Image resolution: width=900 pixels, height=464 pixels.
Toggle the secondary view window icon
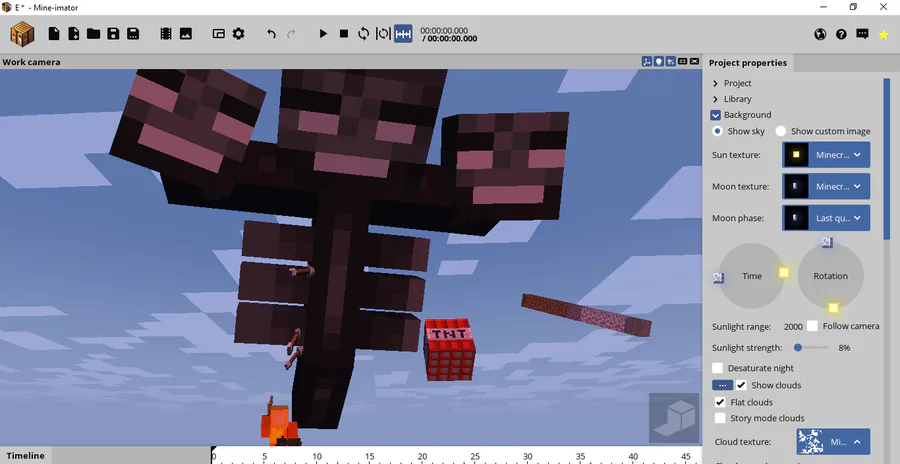(x=219, y=34)
